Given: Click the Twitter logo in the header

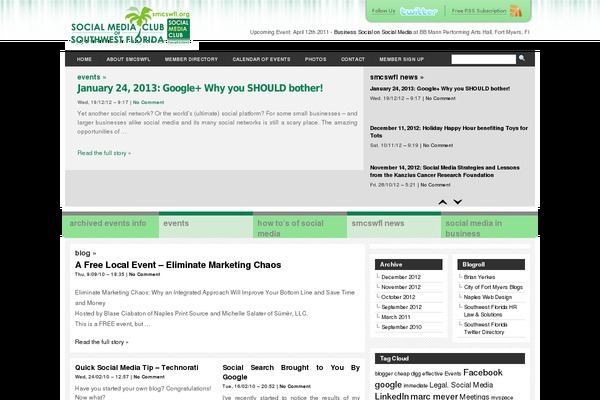Looking at the screenshot, I should point(419,11).
